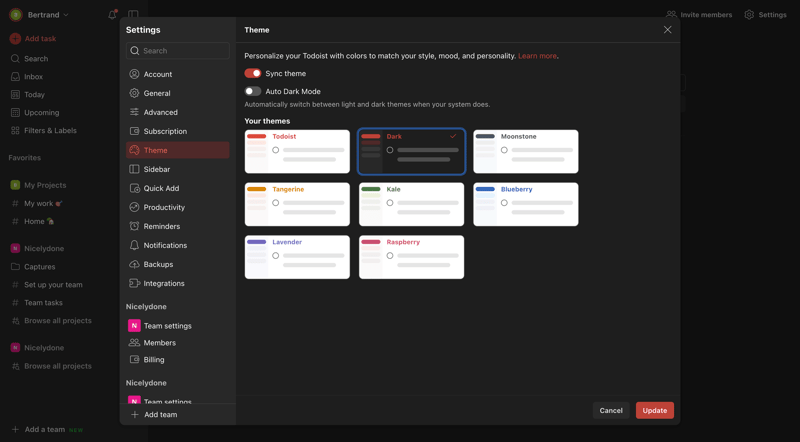The width and height of the screenshot is (800, 442).
Task: Click Add a team in main sidebar
Action: click(45, 429)
